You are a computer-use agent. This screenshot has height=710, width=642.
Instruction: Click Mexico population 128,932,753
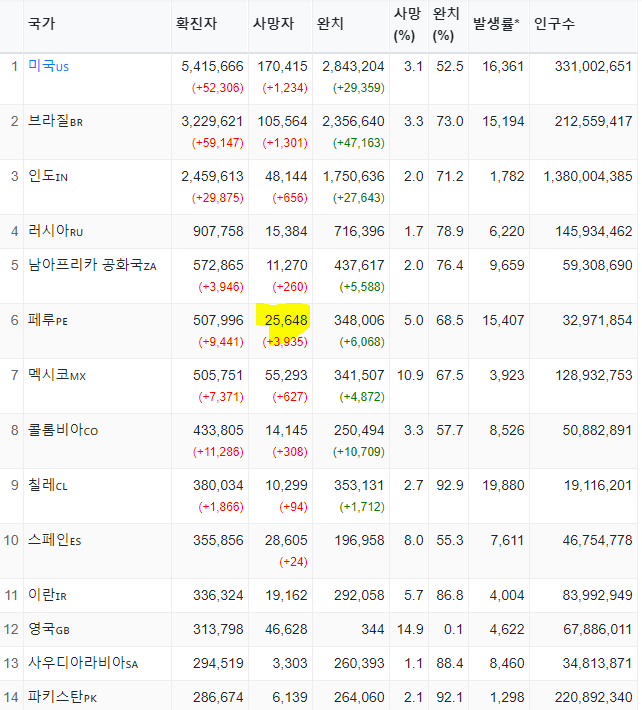pos(594,375)
